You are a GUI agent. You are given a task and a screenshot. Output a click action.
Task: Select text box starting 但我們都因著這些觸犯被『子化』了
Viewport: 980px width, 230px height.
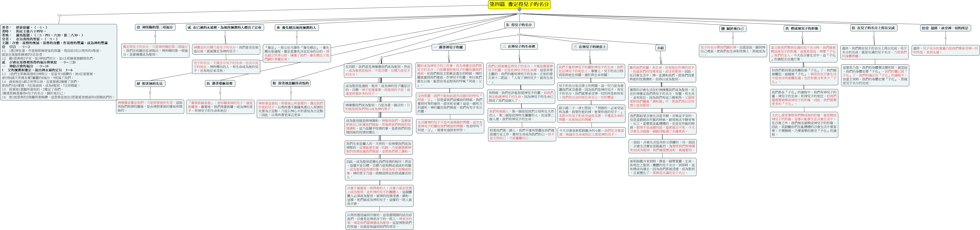(804, 76)
